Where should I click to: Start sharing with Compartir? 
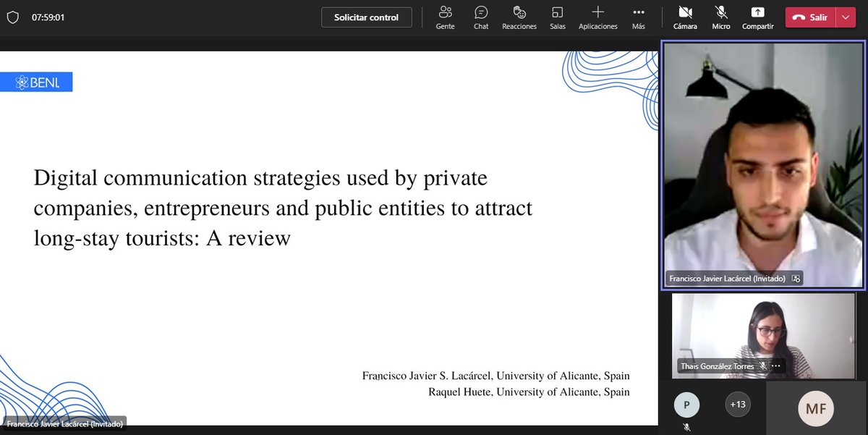[x=757, y=17]
